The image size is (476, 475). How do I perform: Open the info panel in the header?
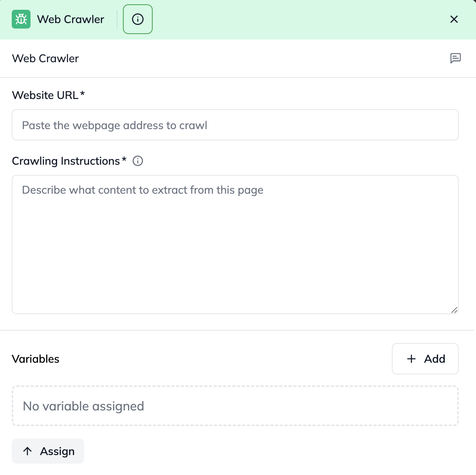click(x=138, y=19)
